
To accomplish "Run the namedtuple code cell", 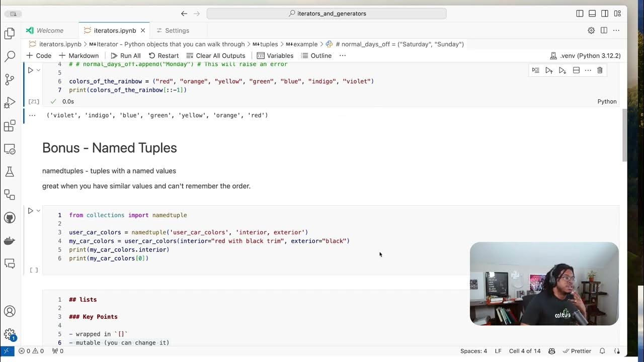I will pyautogui.click(x=31, y=211).
